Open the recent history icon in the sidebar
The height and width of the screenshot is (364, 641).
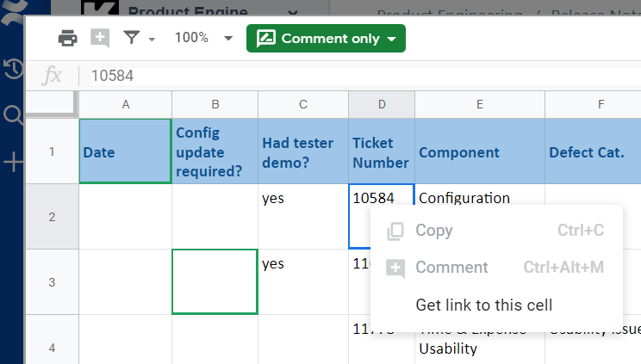tap(13, 70)
